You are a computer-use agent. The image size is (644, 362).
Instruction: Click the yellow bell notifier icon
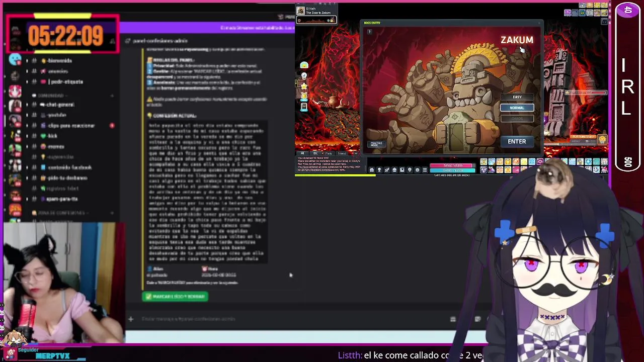[x=304, y=96]
